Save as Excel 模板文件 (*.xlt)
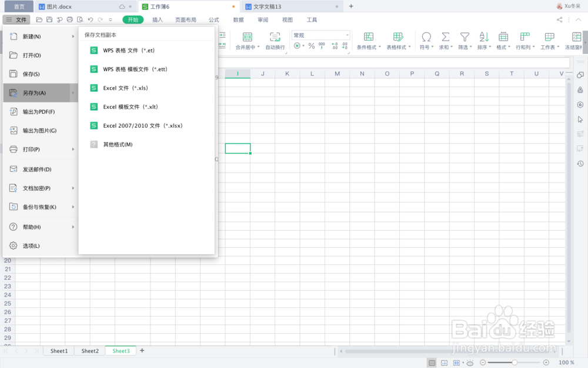Screen dimensions: 588x368 click(146, 107)
